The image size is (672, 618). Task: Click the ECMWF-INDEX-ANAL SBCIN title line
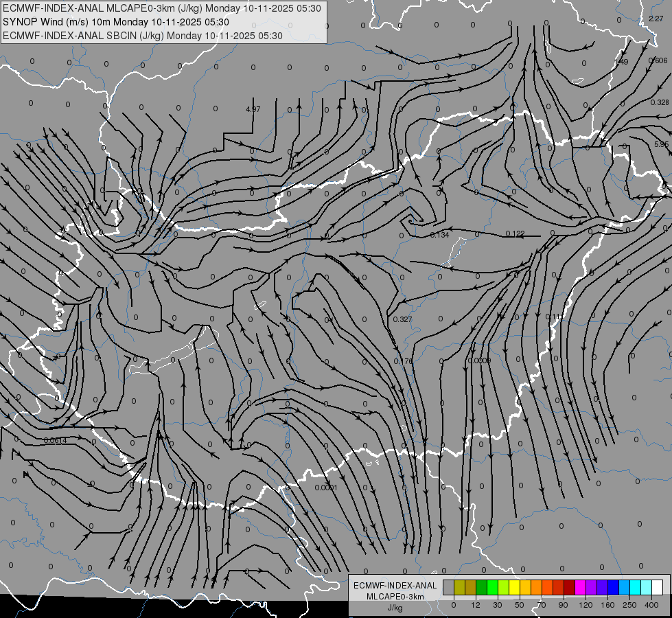pyautogui.click(x=143, y=36)
